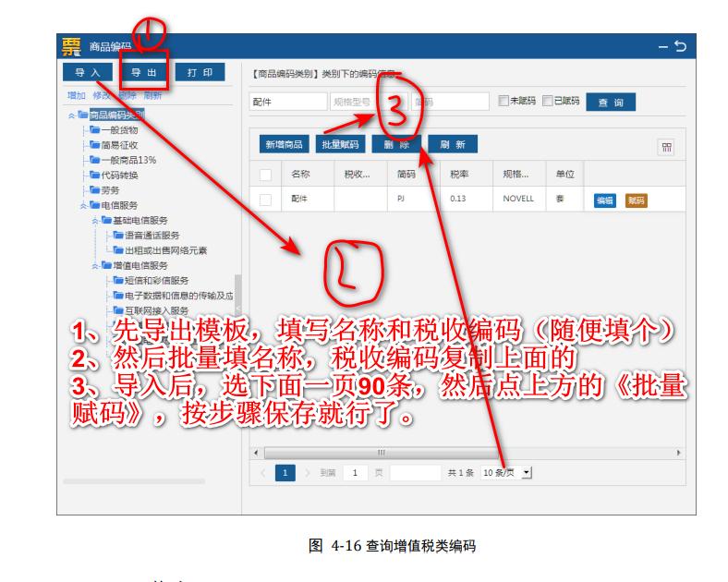728x582 pixels.
Task: Click the name search field containing 配件
Action: 288,102
